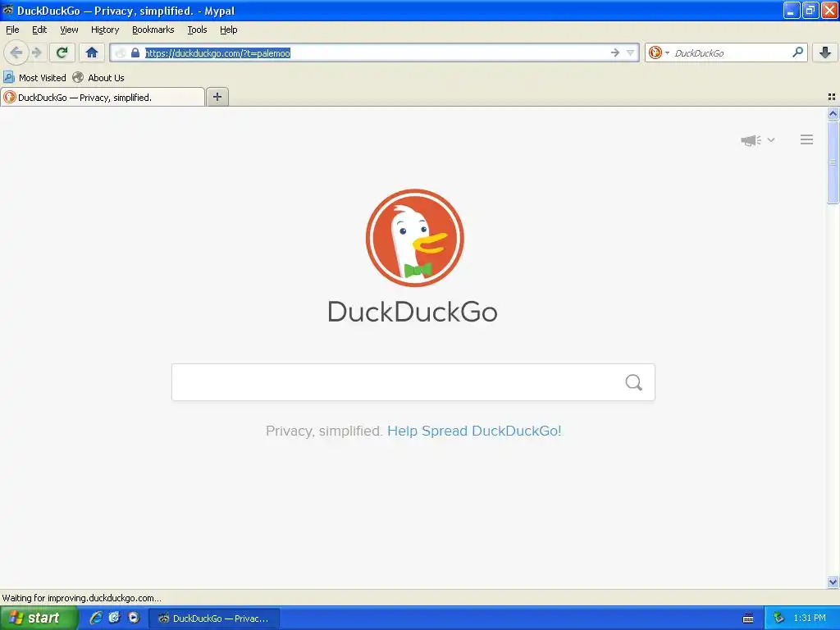Open the About Us bookmark
The height and width of the screenshot is (630, 840).
pyautogui.click(x=98, y=78)
